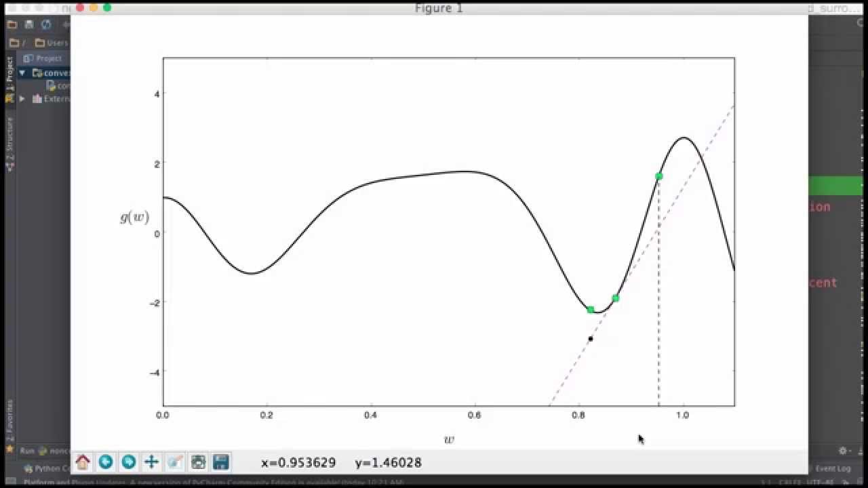The image size is (868, 488).
Task: Click the g(w) y-axis label
Action: (134, 217)
